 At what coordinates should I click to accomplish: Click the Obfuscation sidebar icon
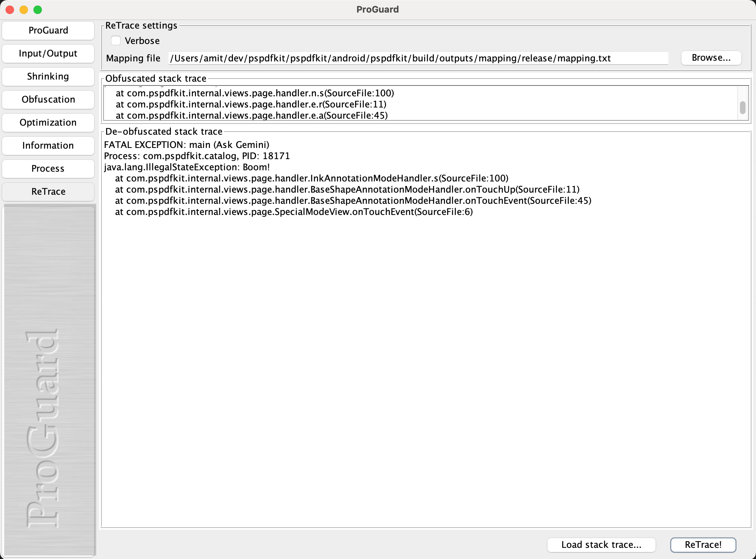pyautogui.click(x=49, y=99)
